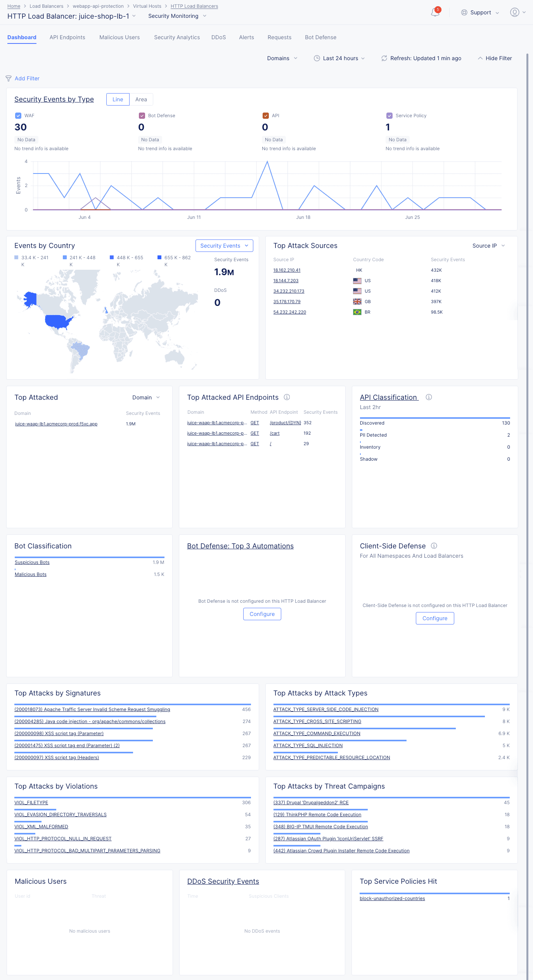
Task: Click info icon next to Client-Side Defense
Action: click(x=434, y=546)
